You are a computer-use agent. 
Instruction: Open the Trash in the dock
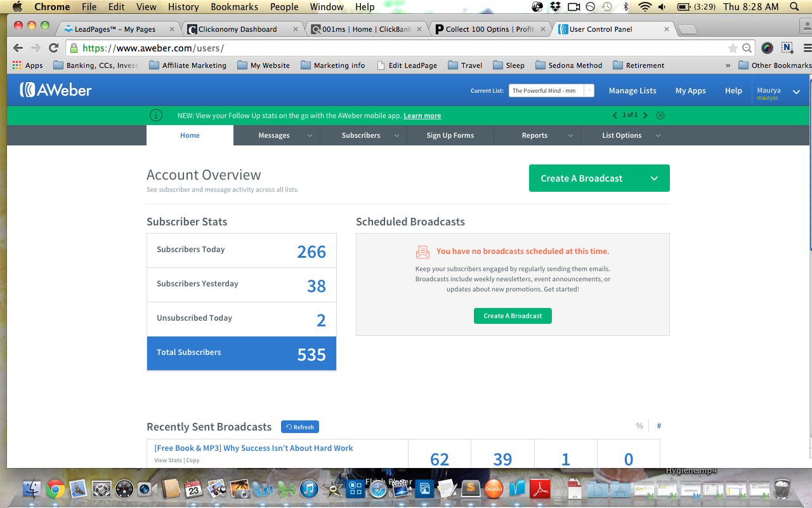[x=782, y=488]
